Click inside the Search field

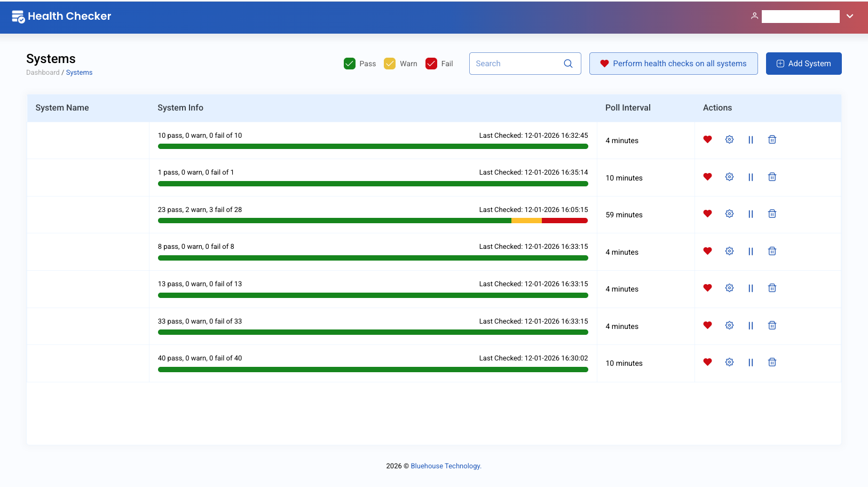[x=512, y=63]
